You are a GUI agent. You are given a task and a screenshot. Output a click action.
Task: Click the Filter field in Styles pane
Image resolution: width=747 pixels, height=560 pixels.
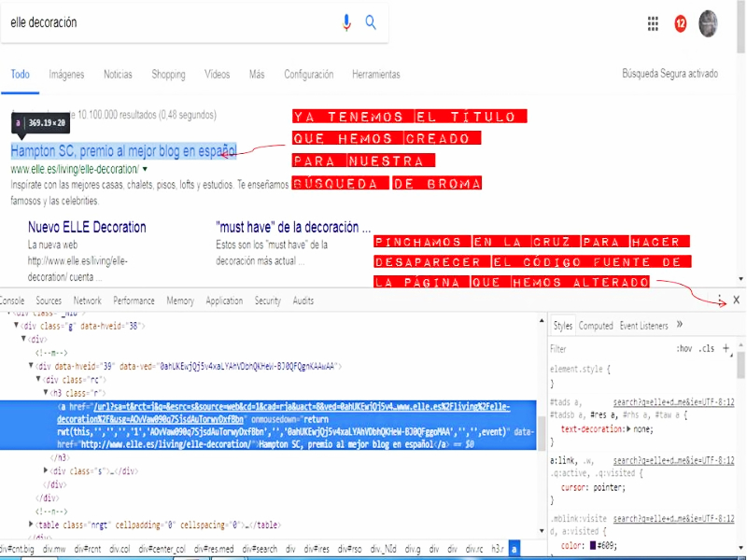point(610,348)
